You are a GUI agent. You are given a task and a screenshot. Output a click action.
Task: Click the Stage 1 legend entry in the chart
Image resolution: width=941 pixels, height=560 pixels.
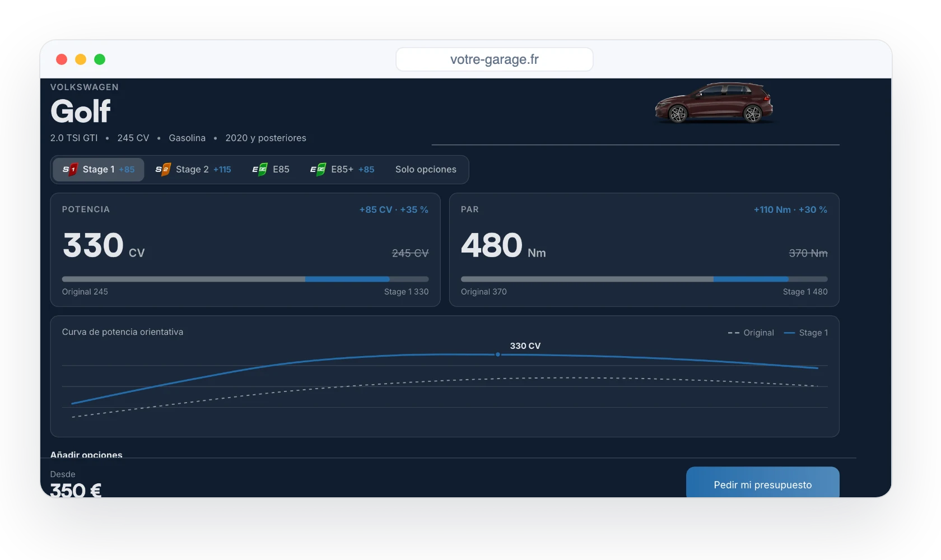806,333
